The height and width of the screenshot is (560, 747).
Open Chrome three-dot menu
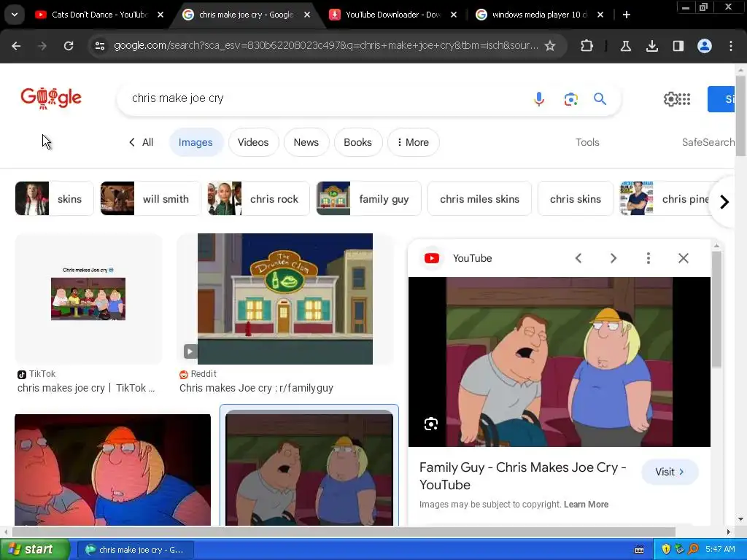point(731,46)
